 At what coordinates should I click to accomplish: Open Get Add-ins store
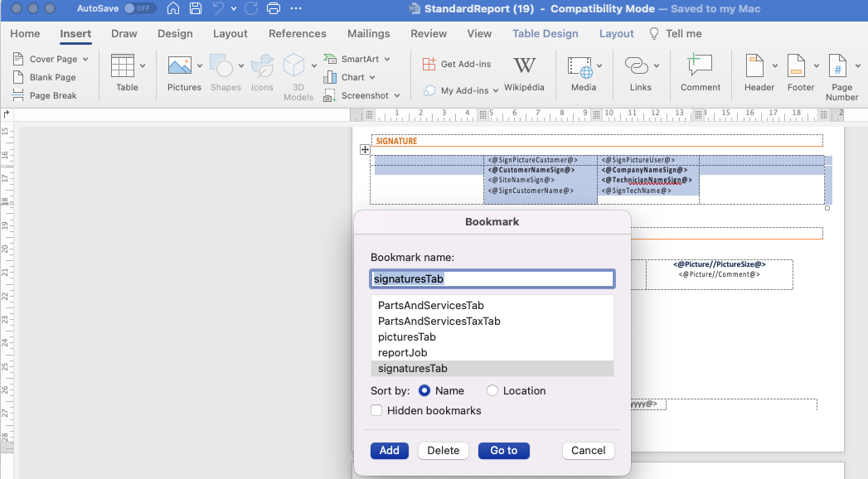point(457,64)
